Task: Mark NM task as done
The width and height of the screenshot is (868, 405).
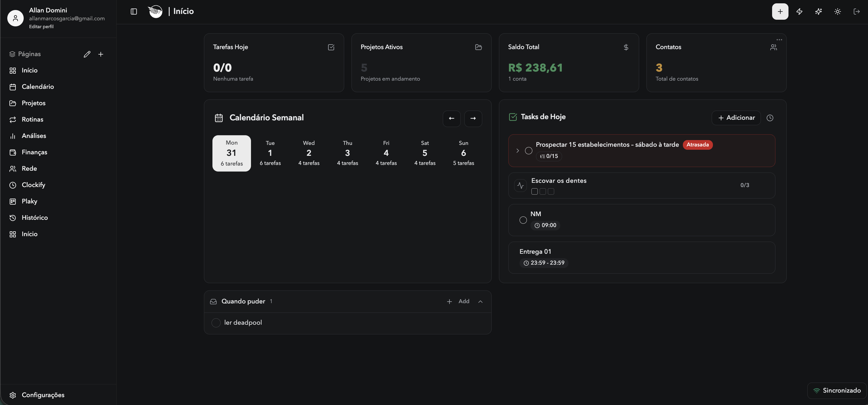Action: click(523, 220)
